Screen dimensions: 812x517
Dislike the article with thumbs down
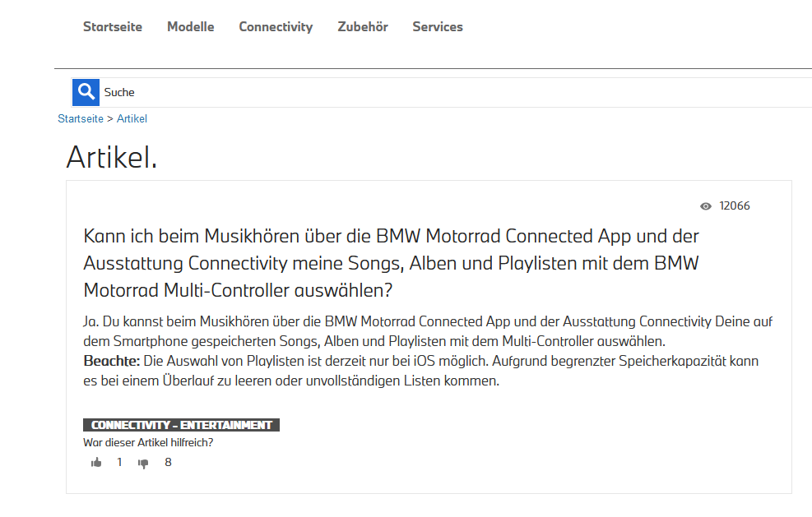[143, 463]
